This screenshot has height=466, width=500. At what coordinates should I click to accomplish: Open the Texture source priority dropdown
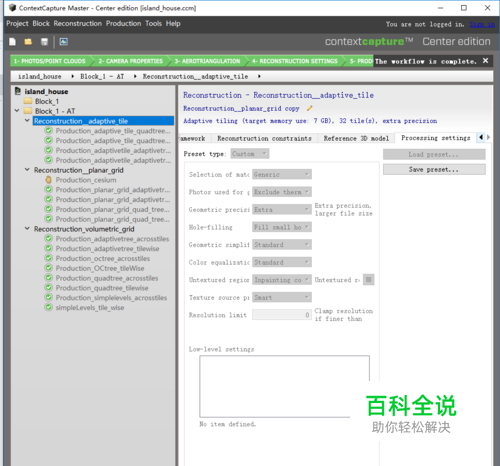(x=282, y=297)
